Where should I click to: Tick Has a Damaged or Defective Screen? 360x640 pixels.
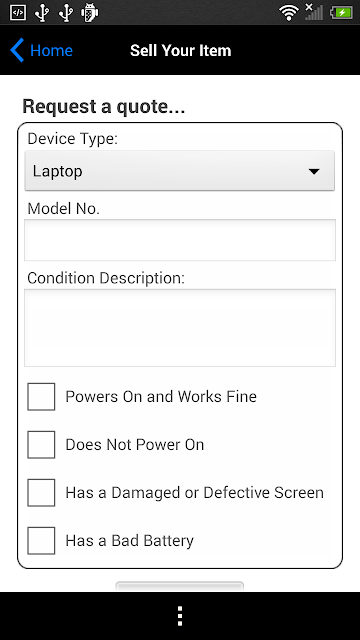(41, 493)
